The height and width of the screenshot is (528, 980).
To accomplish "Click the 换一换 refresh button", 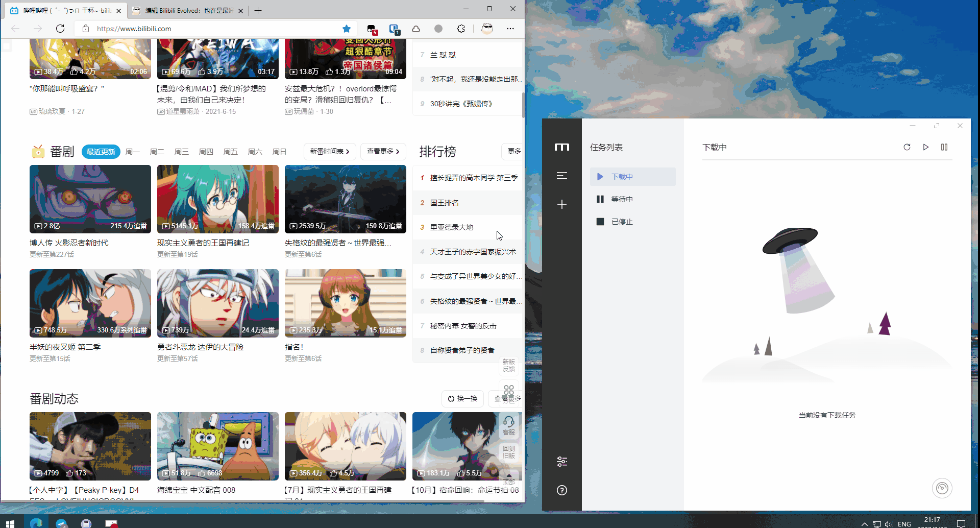I will click(x=462, y=399).
